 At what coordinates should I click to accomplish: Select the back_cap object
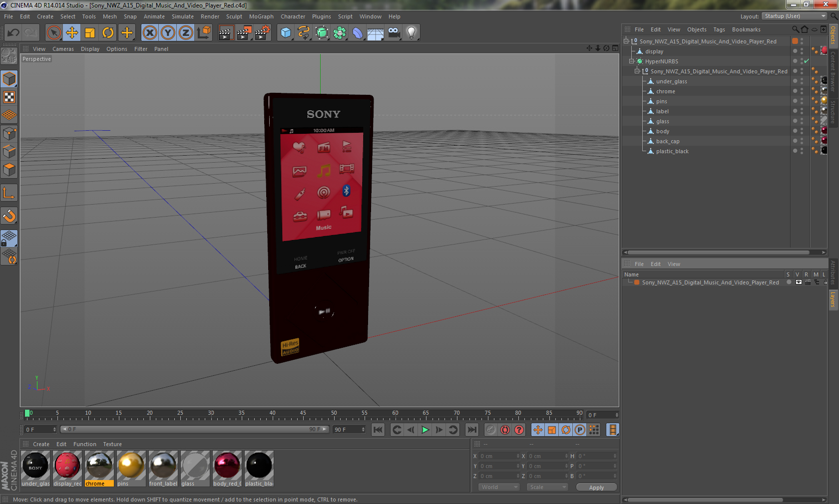pyautogui.click(x=668, y=141)
